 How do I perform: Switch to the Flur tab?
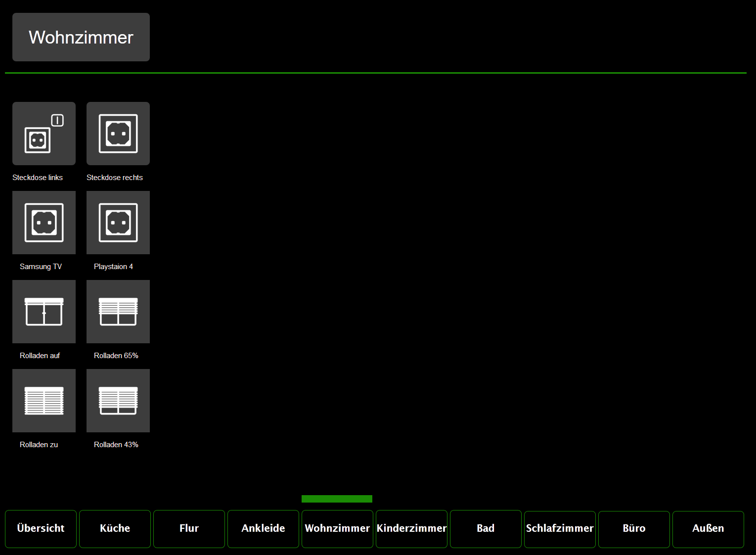tap(189, 529)
